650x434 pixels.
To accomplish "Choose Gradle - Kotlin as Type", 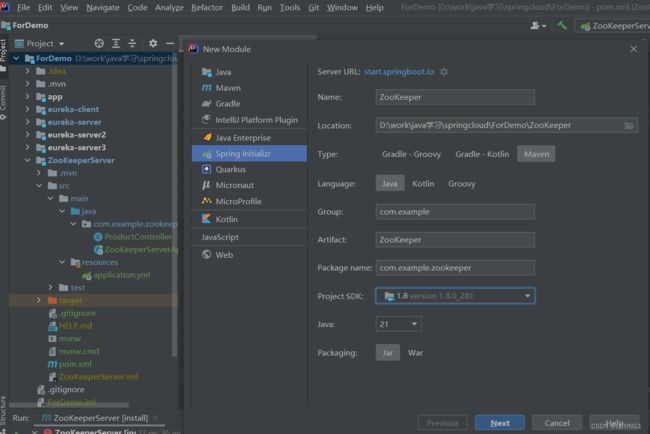I will pos(482,154).
